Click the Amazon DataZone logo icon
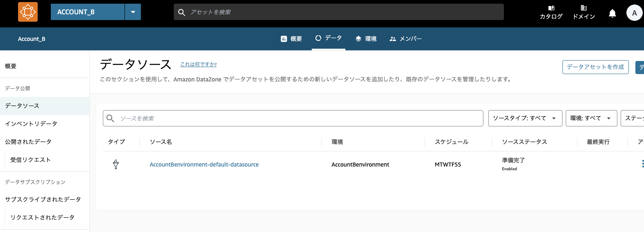This screenshot has width=644, height=232. [28, 12]
